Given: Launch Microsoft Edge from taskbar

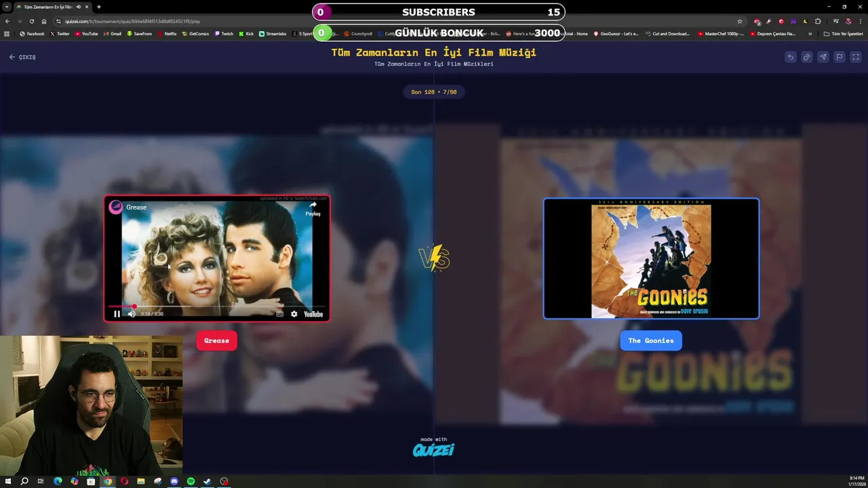Looking at the screenshot, I should click(x=58, y=481).
